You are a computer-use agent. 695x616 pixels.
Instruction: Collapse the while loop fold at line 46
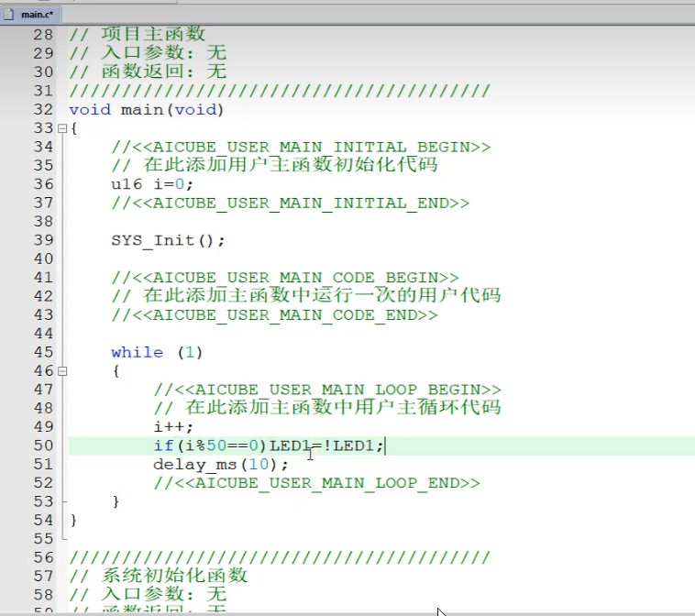[x=62, y=372]
